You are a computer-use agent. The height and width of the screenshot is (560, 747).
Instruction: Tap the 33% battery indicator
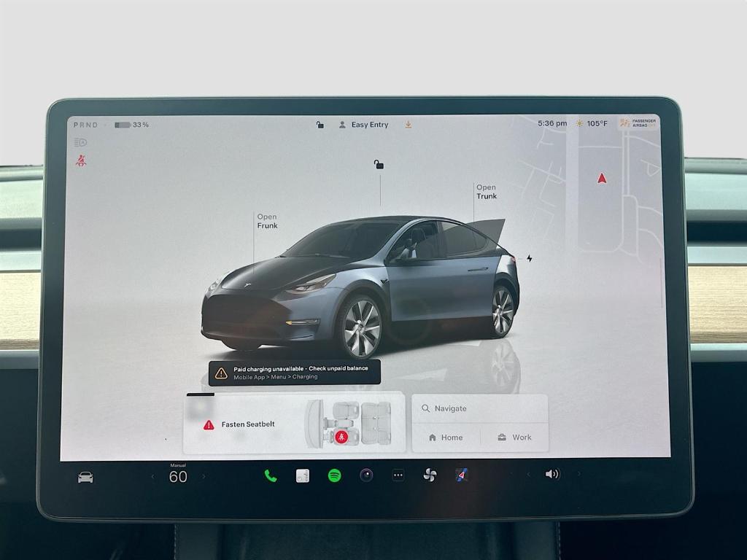pos(131,125)
